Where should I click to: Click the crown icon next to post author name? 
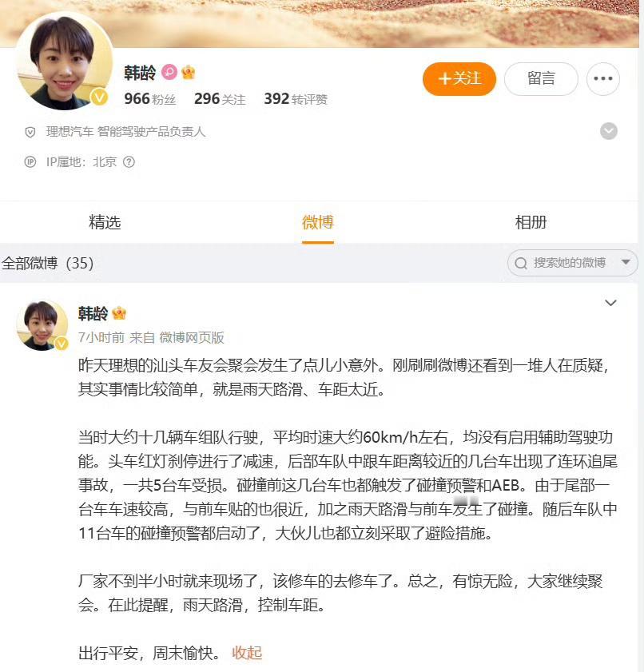point(119,313)
